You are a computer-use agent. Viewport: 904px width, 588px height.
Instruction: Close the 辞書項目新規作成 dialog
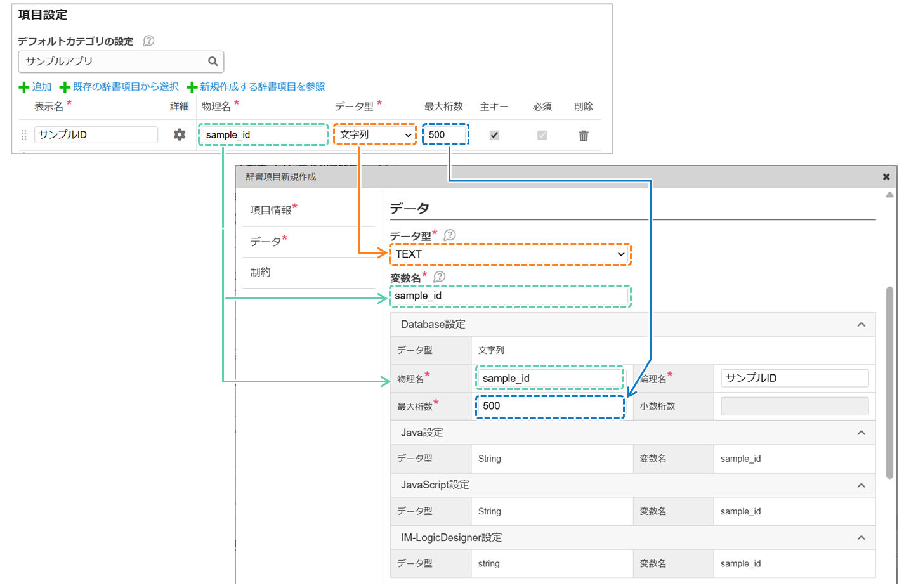point(886,177)
